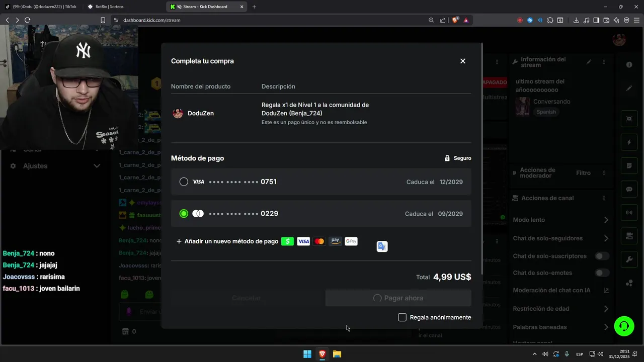Click the wrench sidebar icon

629,260
